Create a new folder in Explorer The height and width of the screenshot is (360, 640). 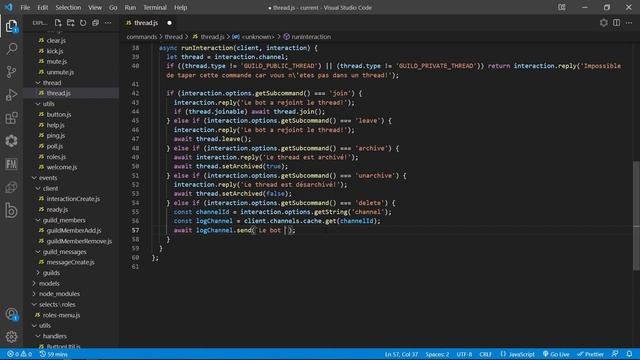[x=71, y=23]
